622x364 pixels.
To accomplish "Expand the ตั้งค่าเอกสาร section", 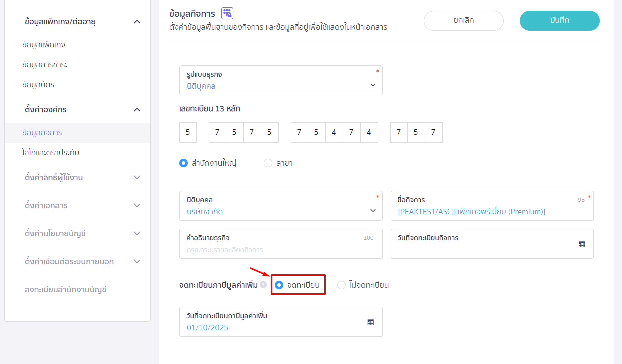I will point(137,206).
